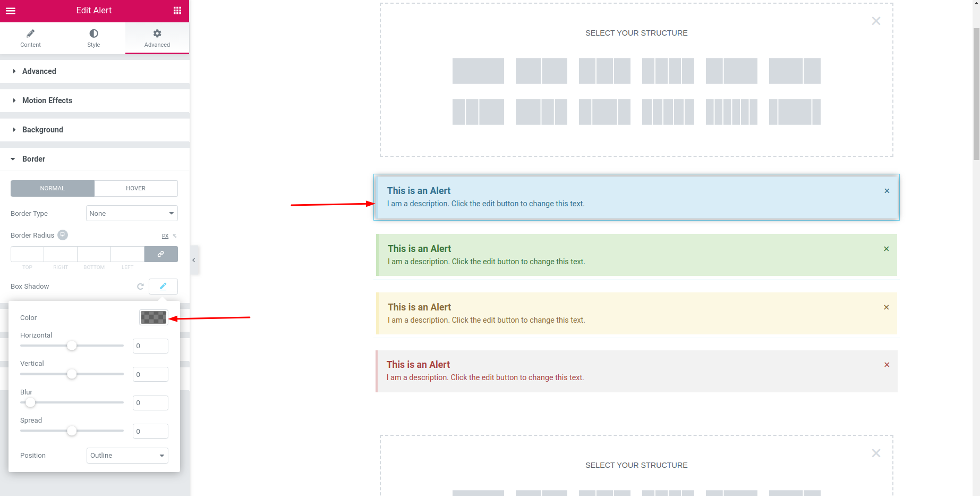
Task: Click the Vertical shadow slider handle
Action: pos(72,374)
